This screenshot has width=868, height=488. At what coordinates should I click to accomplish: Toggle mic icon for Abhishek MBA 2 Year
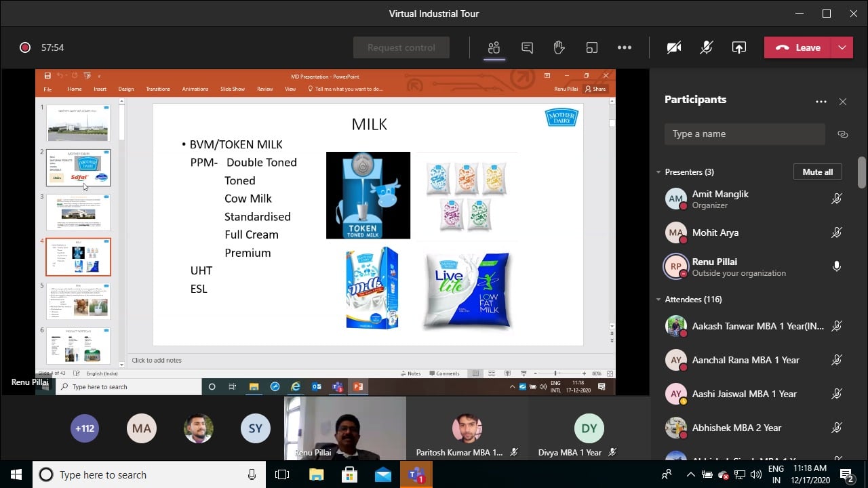point(837,428)
